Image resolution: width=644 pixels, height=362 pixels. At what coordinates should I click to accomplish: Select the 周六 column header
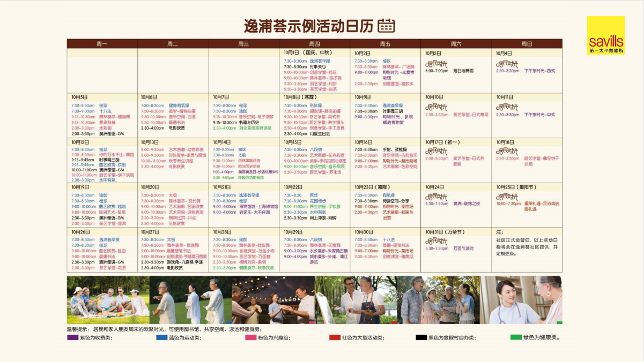click(456, 44)
